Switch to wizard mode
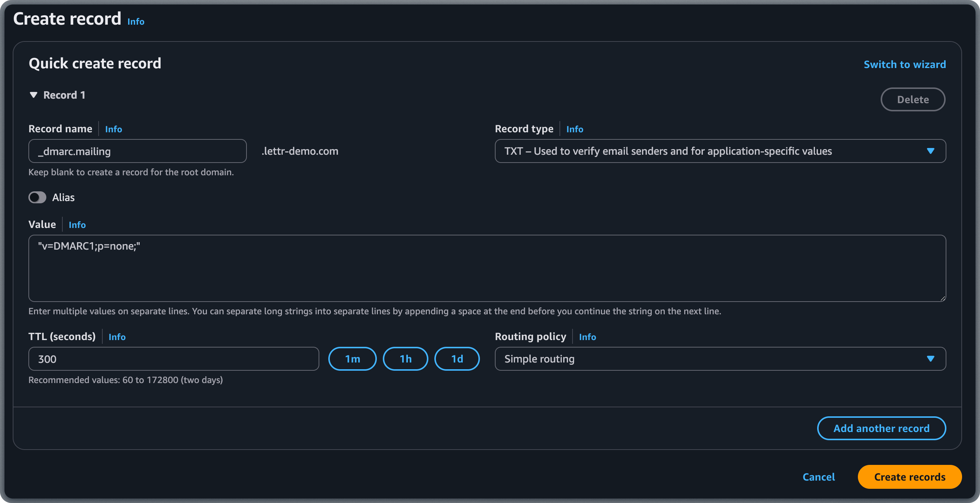This screenshot has height=503, width=980. [905, 64]
